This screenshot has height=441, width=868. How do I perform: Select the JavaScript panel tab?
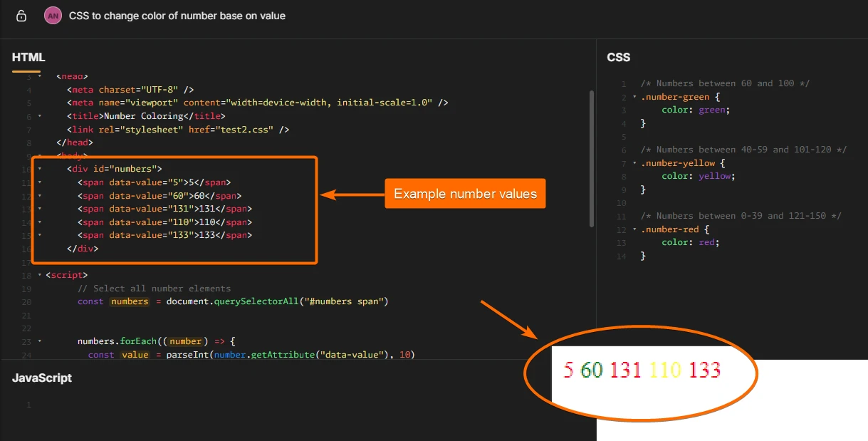tap(42, 378)
